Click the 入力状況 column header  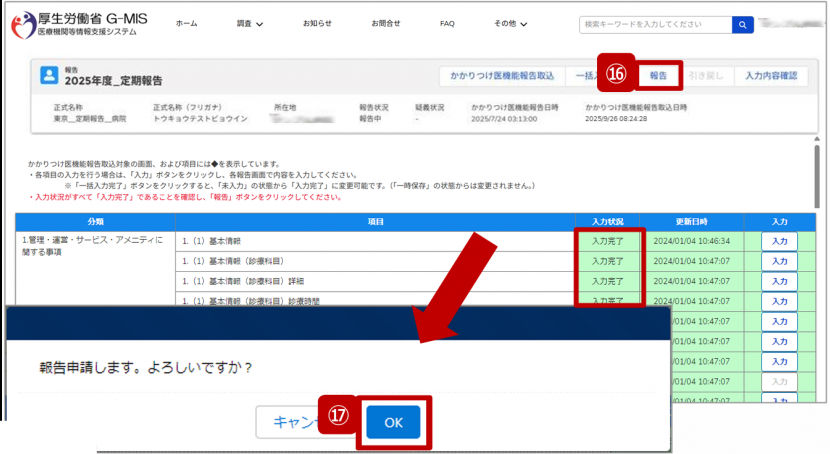(607, 221)
